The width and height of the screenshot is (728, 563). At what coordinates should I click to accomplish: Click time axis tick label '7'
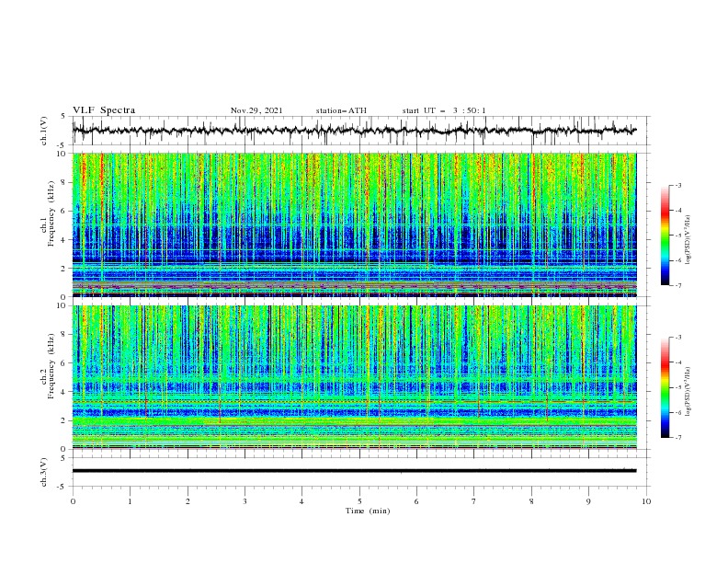474,501
